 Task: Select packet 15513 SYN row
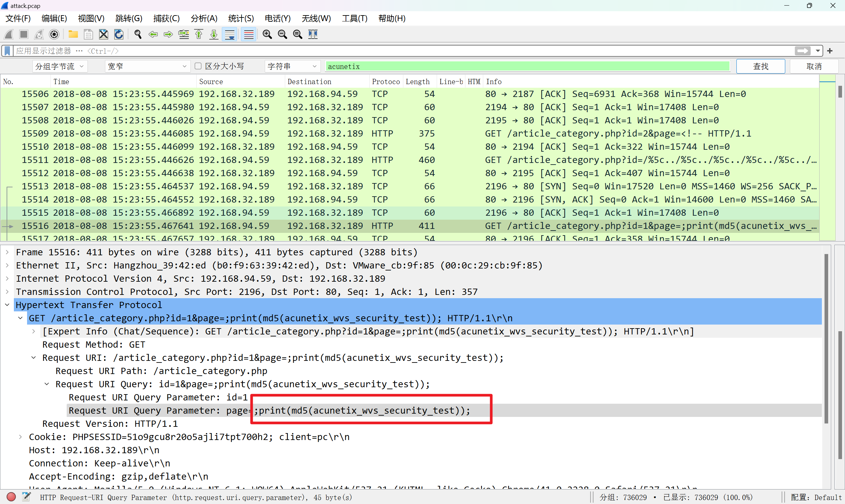click(x=410, y=186)
